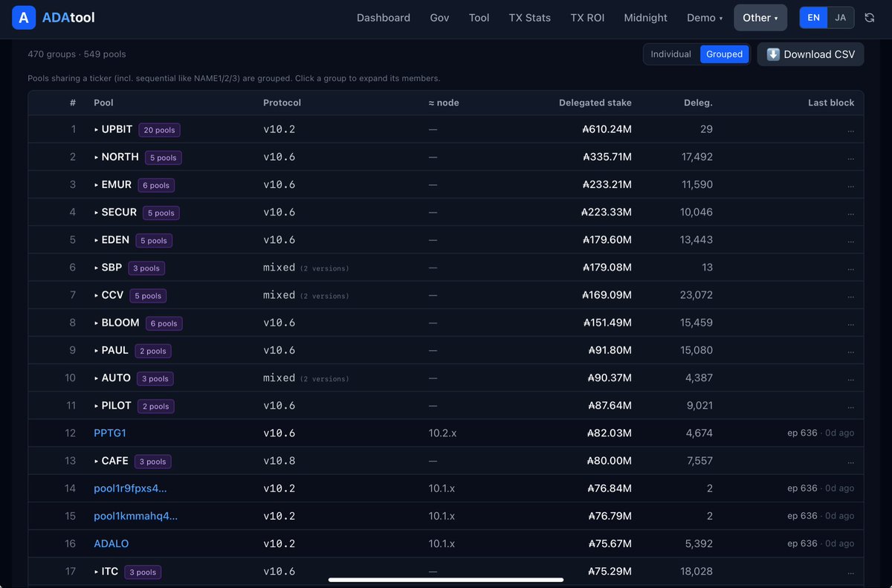Click the '≈ node' column header
The width and height of the screenshot is (892, 588).
444,103
